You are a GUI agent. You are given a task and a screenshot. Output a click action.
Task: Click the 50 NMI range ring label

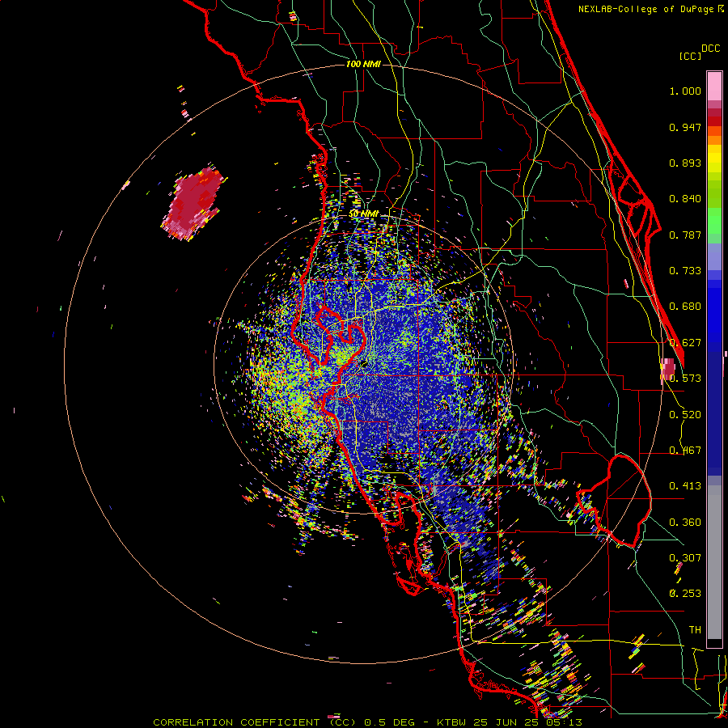point(363,214)
